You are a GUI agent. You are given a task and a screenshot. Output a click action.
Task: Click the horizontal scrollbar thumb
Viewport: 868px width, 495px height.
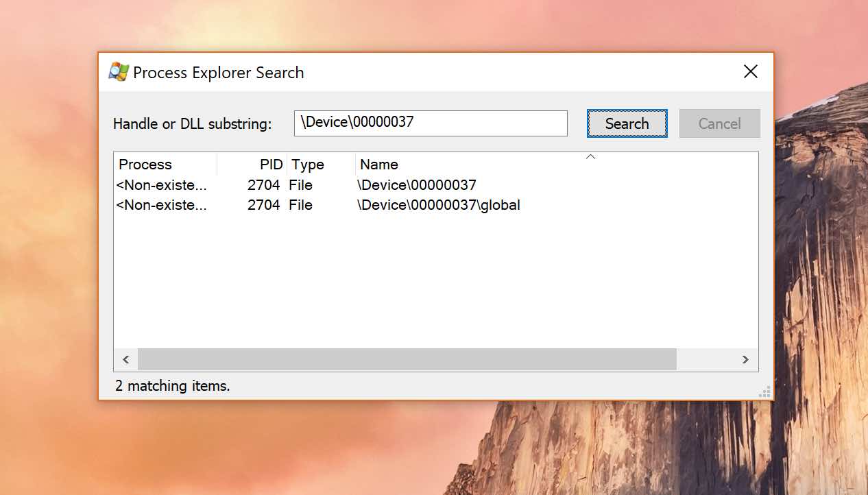tap(407, 359)
